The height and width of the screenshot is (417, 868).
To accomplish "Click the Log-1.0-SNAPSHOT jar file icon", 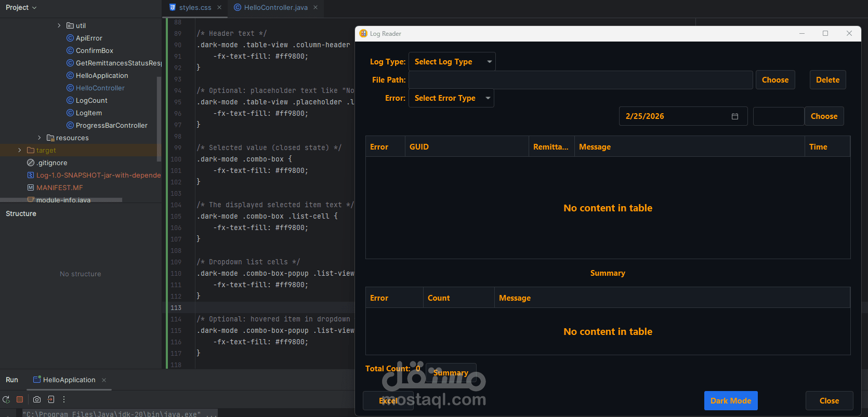I will (x=31, y=175).
